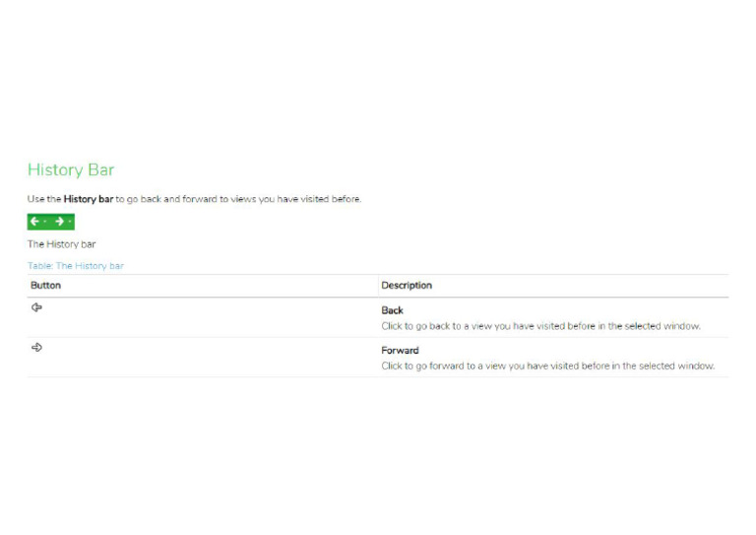Screen dimensions: 756x535
Task: Open dropdown dot beside green forward arrow
Action: point(70,222)
